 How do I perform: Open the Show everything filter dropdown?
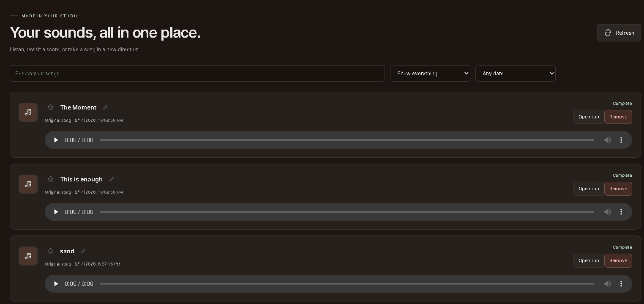click(x=430, y=73)
